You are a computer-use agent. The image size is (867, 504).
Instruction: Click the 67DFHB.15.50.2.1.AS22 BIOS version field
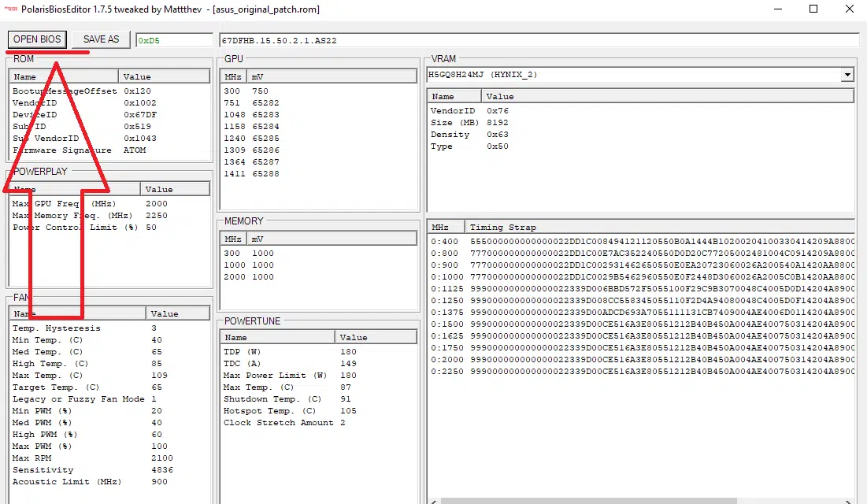point(539,40)
